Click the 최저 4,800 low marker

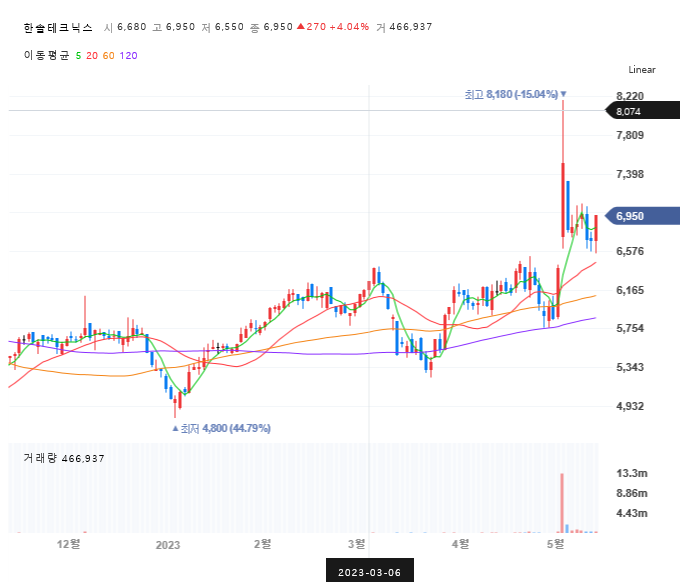click(x=221, y=428)
